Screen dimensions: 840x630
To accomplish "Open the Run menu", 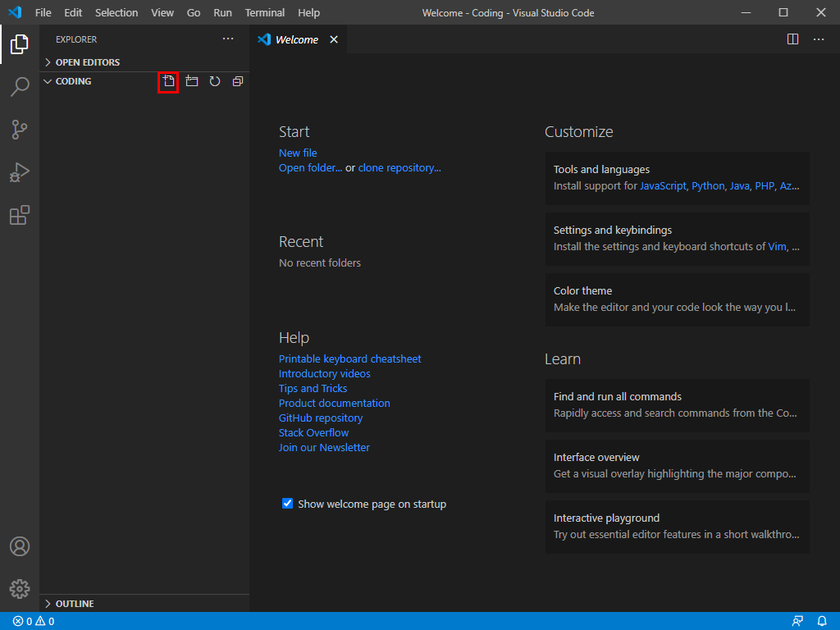I will pos(222,12).
